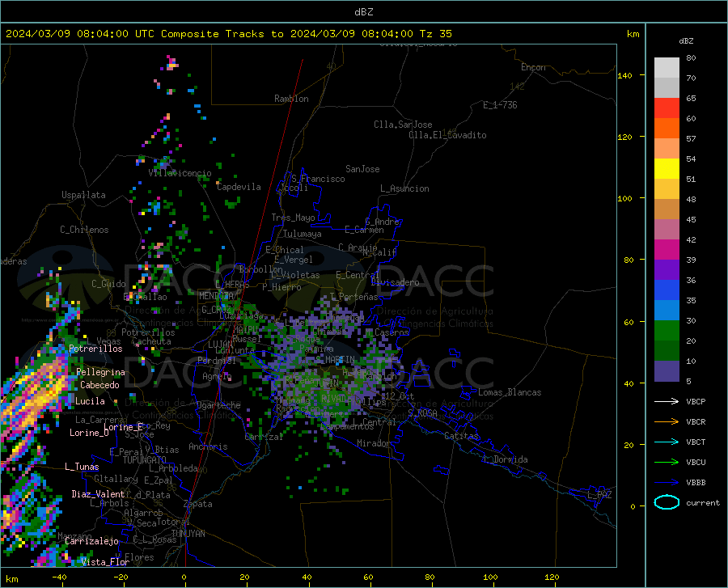
Task: Click the Anchoris place label
Action: pos(208,446)
